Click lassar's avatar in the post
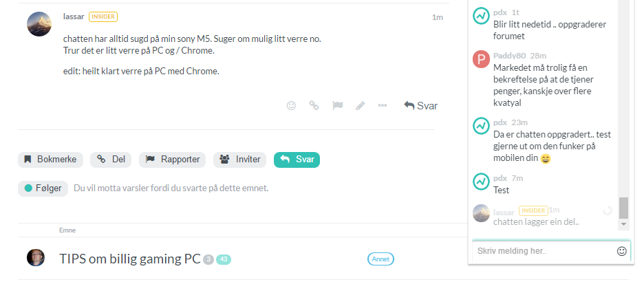The image size is (644, 282). point(39,24)
